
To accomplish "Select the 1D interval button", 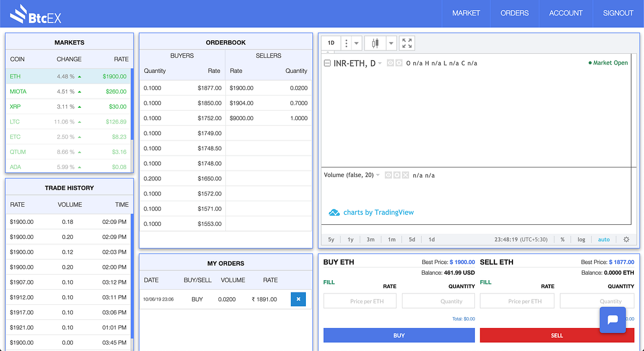I will click(x=331, y=43).
